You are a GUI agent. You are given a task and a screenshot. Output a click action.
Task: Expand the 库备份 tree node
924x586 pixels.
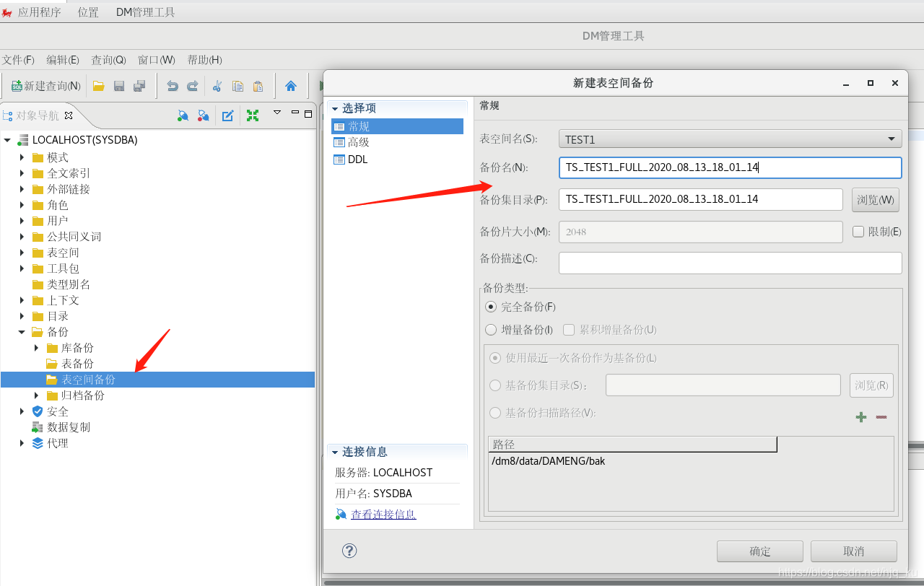[36, 348]
